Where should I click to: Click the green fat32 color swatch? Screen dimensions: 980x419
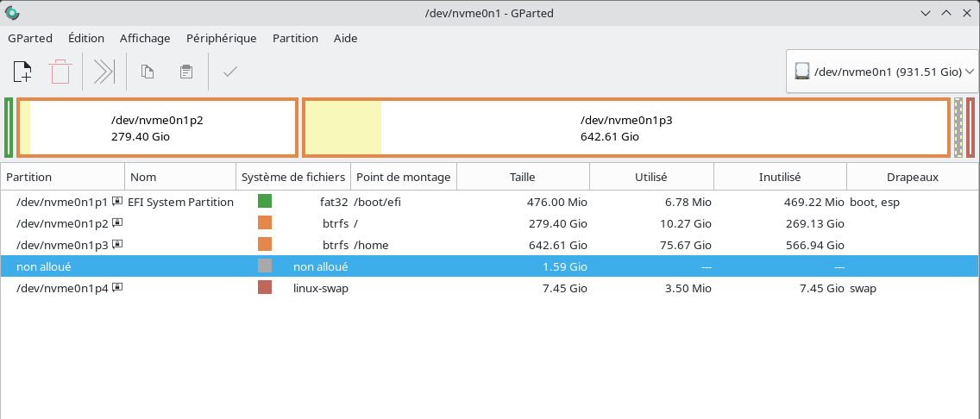point(265,202)
